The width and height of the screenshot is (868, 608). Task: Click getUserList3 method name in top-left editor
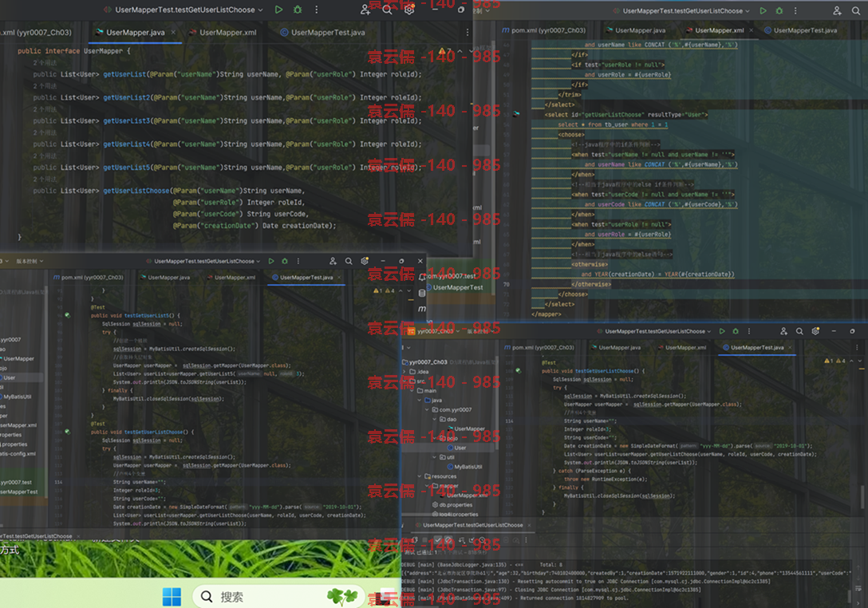pos(127,120)
